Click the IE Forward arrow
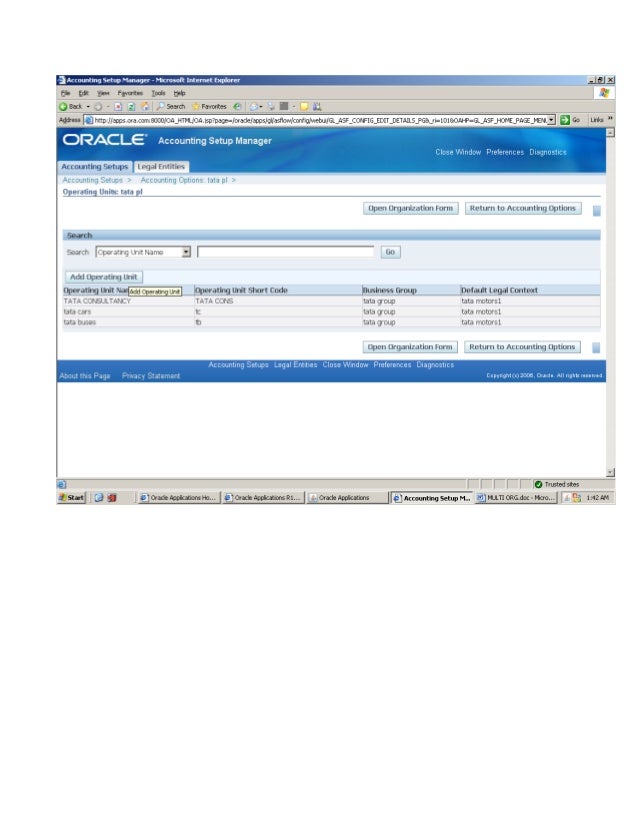Screen dimensions: 638x826 click(x=98, y=106)
